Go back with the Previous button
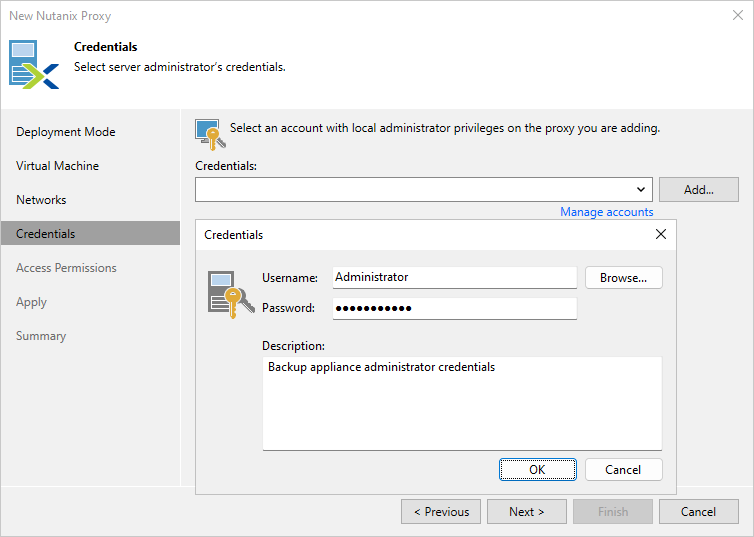The width and height of the screenshot is (754, 537). click(441, 512)
